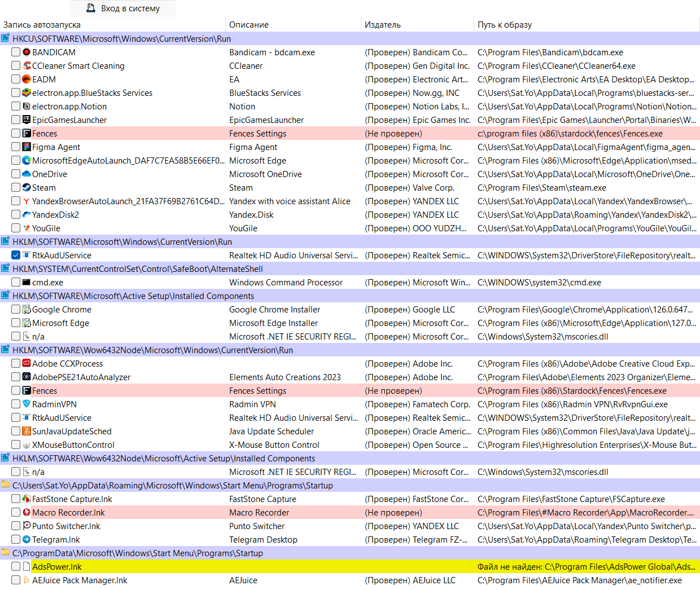
Task: Click the CCleaner64.exe image path
Action: click(557, 65)
